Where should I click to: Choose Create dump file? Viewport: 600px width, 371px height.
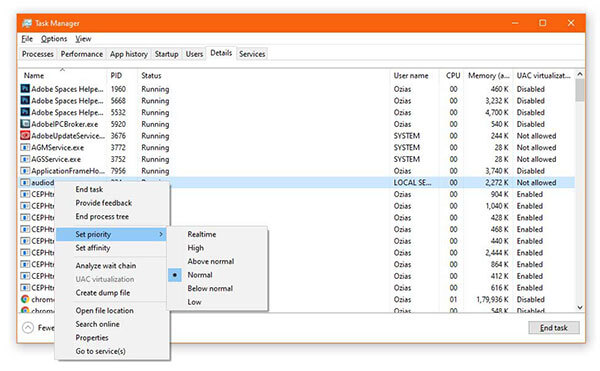[103, 293]
